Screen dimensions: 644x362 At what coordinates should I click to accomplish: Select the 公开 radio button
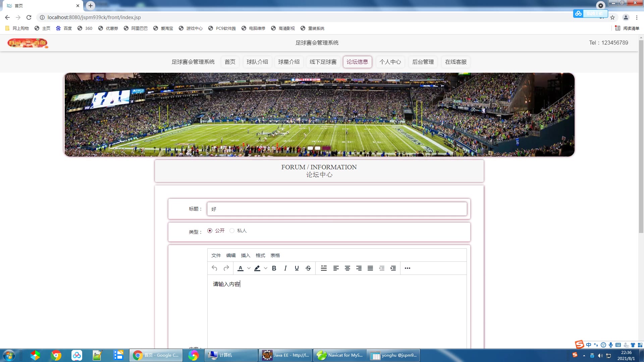tap(210, 231)
